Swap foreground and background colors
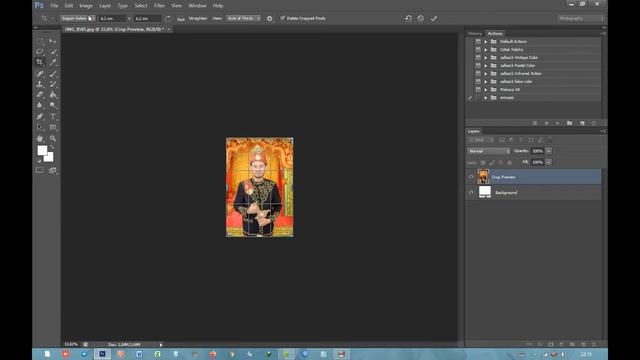Viewport: 640px width, 360px height. point(52,148)
